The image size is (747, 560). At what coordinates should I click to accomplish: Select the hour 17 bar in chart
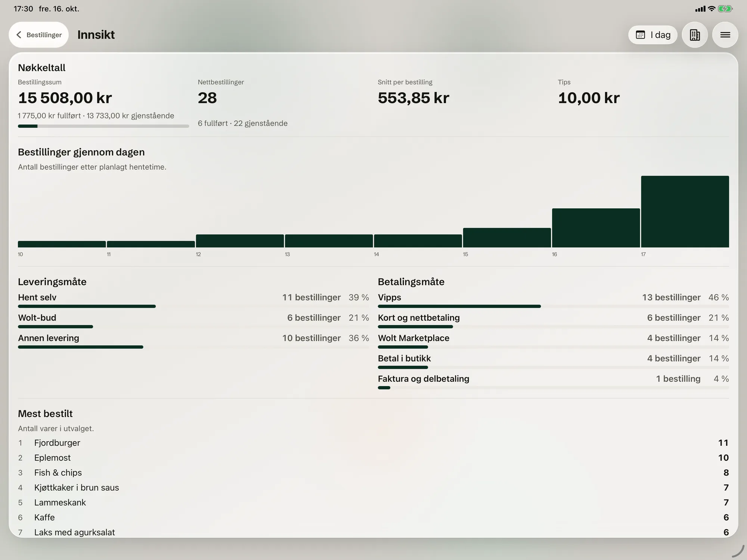685,211
